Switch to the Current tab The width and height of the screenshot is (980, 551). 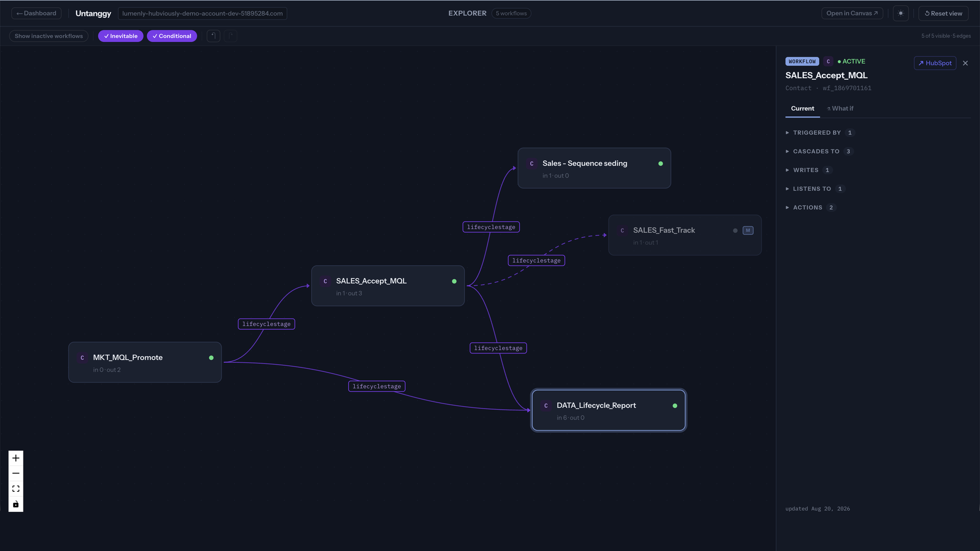(x=802, y=109)
